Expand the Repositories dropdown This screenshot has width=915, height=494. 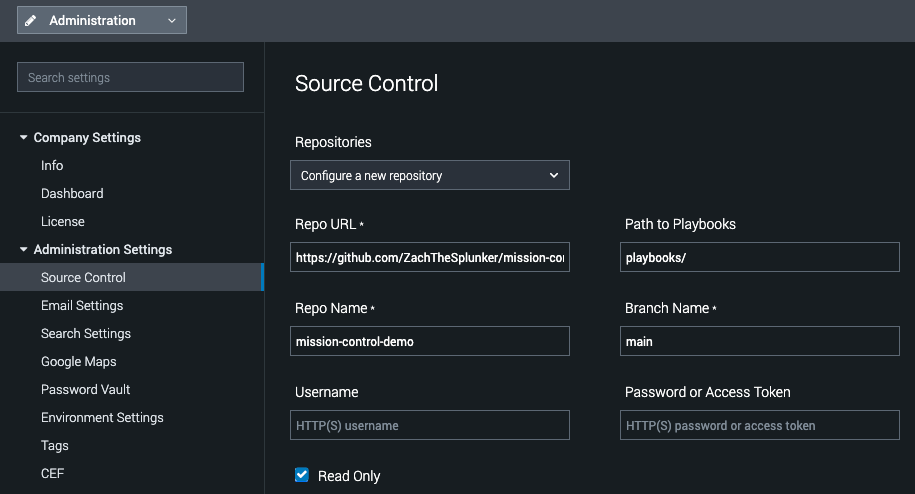430,175
